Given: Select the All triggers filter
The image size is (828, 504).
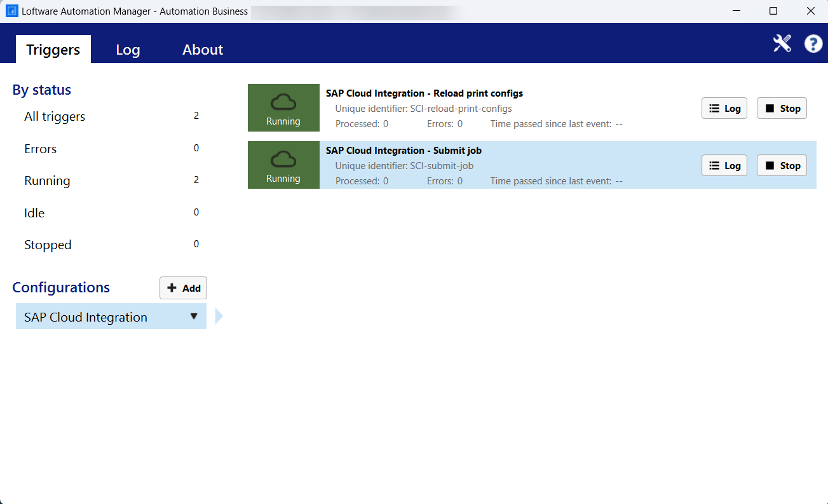Looking at the screenshot, I should (x=55, y=116).
